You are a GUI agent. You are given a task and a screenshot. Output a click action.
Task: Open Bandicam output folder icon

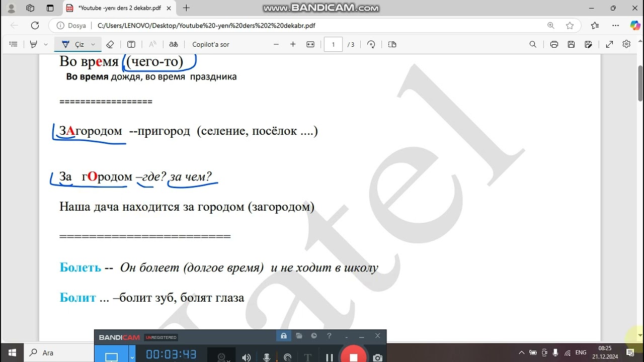[299, 336]
